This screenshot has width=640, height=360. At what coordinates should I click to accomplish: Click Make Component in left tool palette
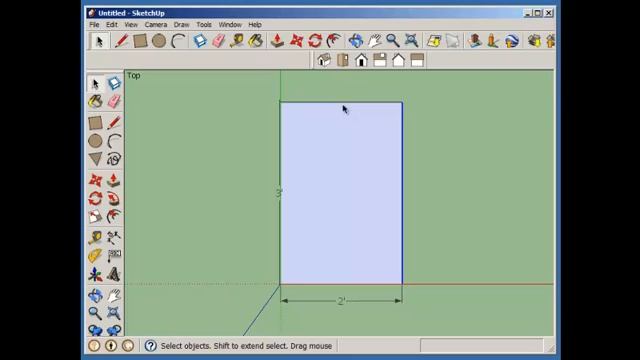[114, 84]
